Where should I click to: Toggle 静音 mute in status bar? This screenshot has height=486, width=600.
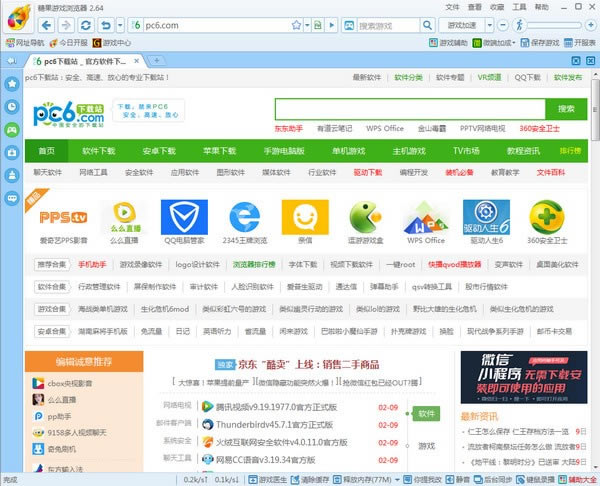click(x=458, y=480)
